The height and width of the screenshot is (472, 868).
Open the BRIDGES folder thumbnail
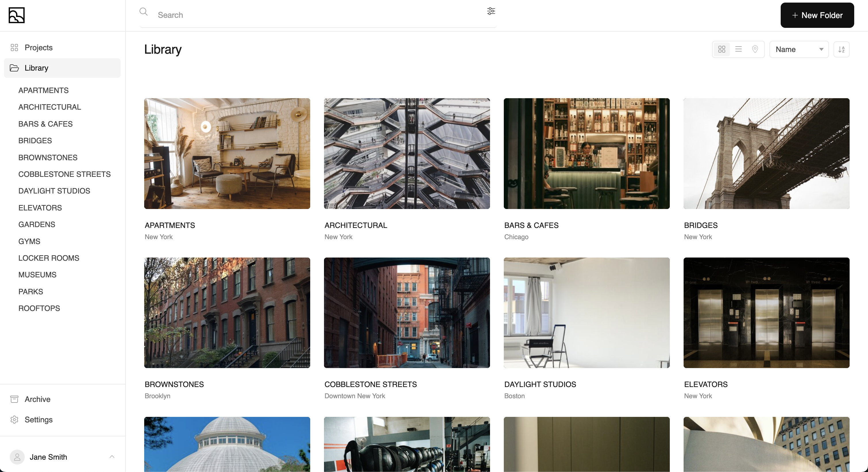[x=767, y=154]
